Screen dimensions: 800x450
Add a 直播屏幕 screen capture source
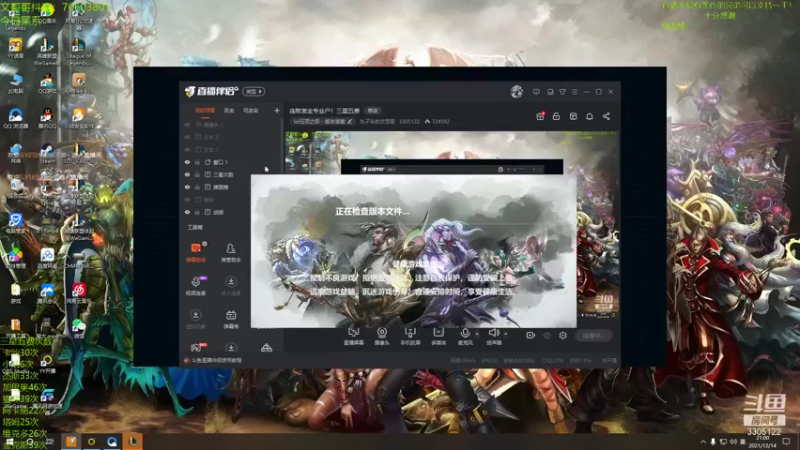[354, 336]
